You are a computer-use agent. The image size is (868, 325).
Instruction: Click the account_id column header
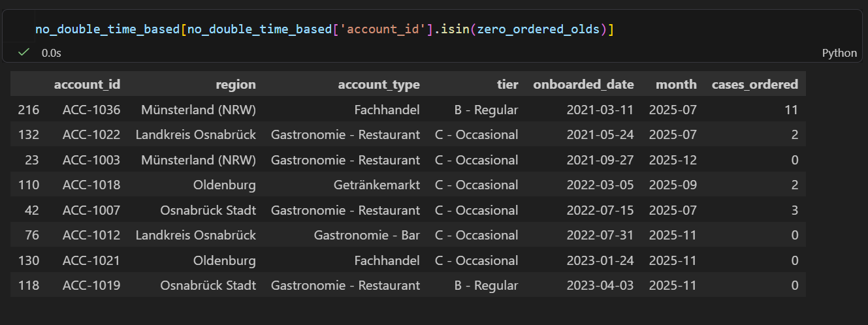point(87,84)
